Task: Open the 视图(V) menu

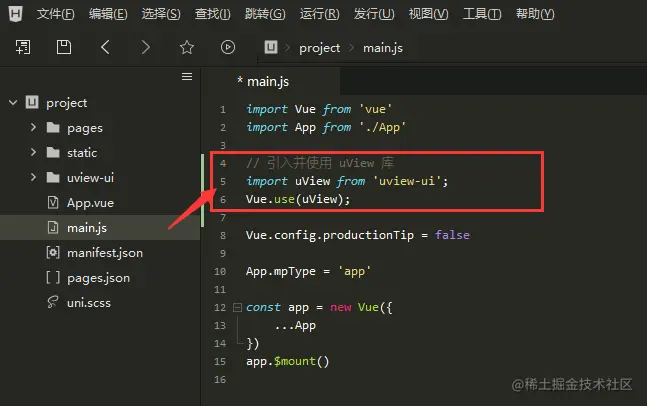Action: pyautogui.click(x=428, y=14)
